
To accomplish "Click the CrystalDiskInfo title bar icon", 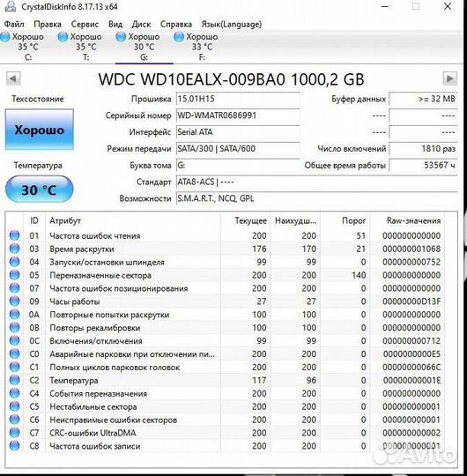I will pyautogui.click(x=10, y=6).
